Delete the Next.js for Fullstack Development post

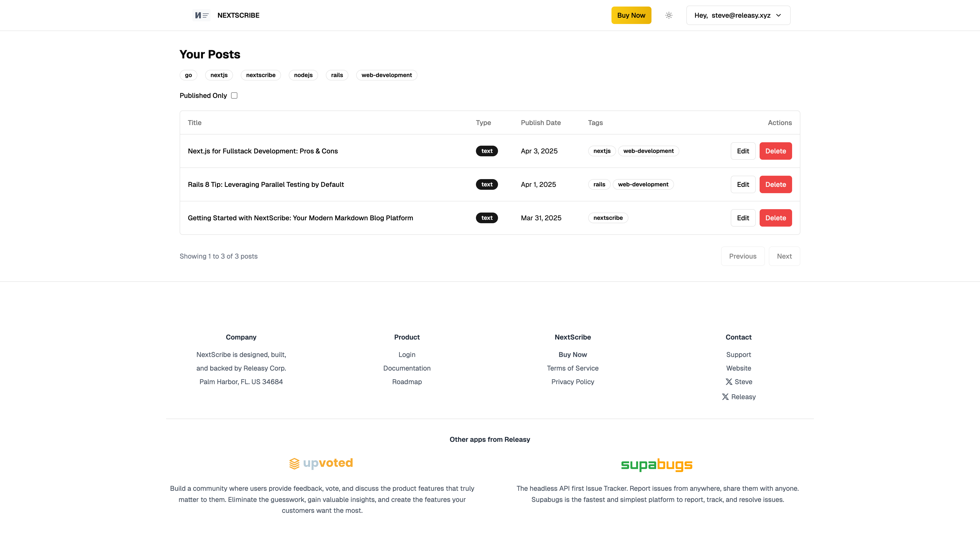point(775,151)
